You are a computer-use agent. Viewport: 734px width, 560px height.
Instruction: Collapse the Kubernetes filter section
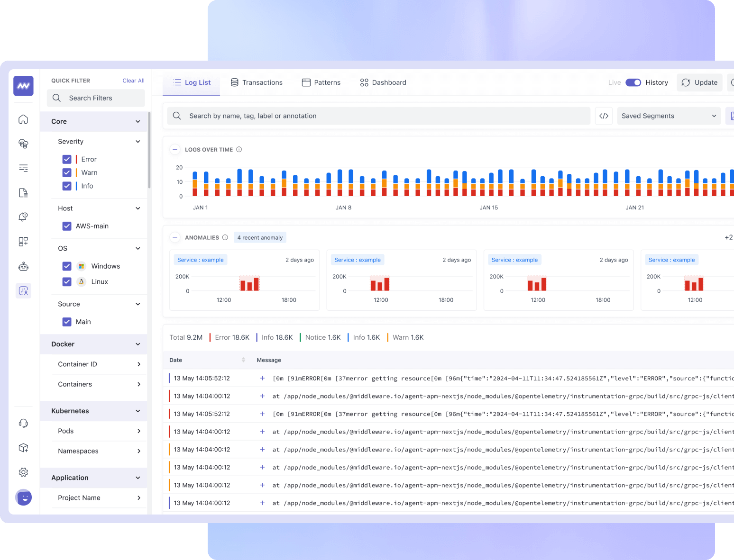click(138, 411)
